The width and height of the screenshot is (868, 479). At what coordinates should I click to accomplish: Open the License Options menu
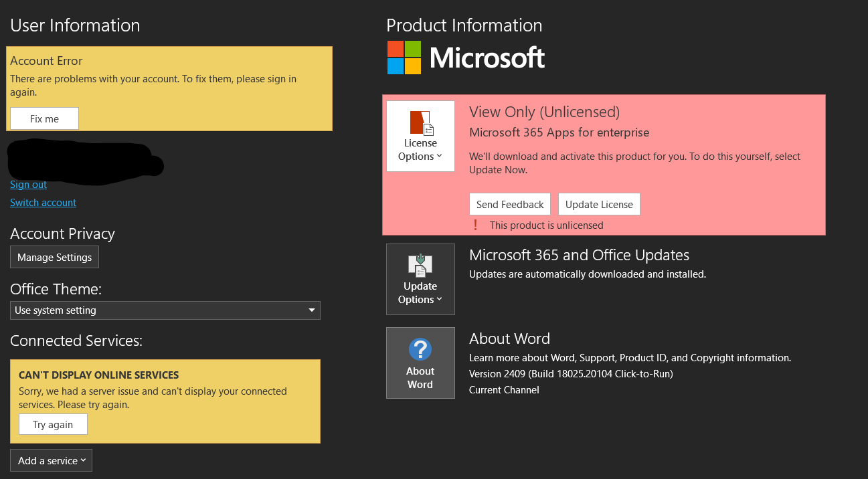click(420, 136)
